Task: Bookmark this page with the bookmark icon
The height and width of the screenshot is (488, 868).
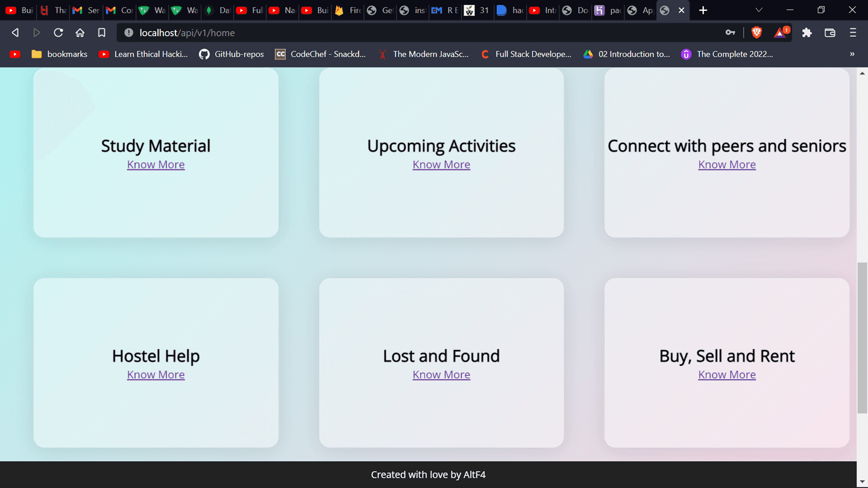Action: [102, 33]
